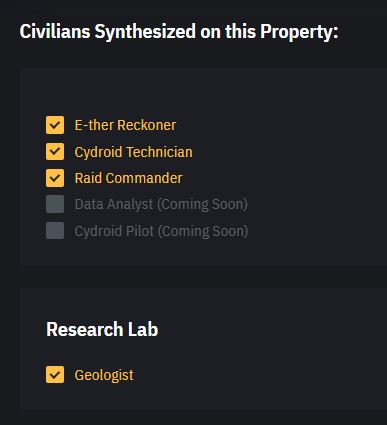Click the Data Analyst label text
The height and width of the screenshot is (425, 387).
(x=114, y=204)
